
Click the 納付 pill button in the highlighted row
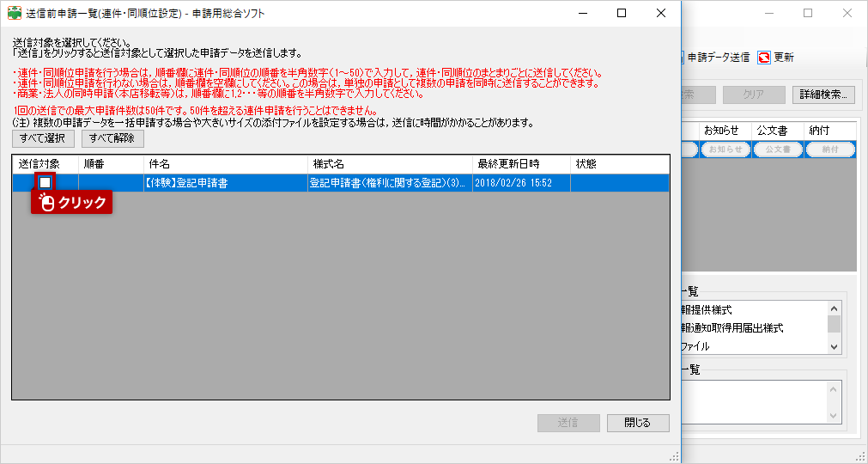830,150
